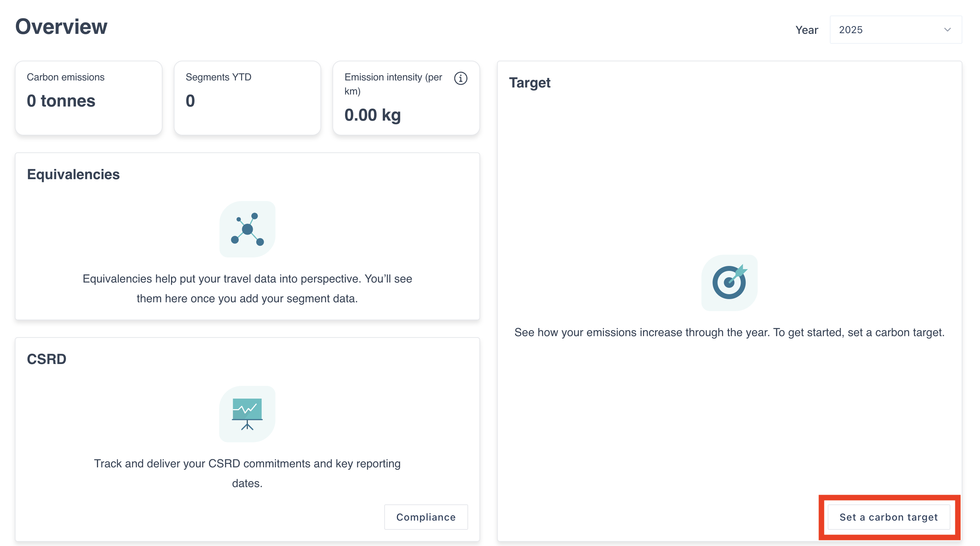
Task: Click the Year dropdown chevron arrow
Action: pos(947,30)
